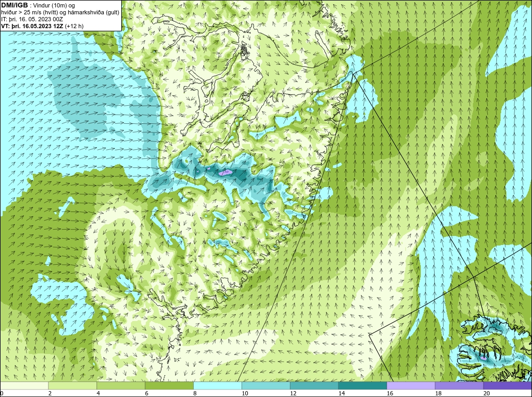Click the 14–16 m/s deep teal legend swatch

click(362, 386)
